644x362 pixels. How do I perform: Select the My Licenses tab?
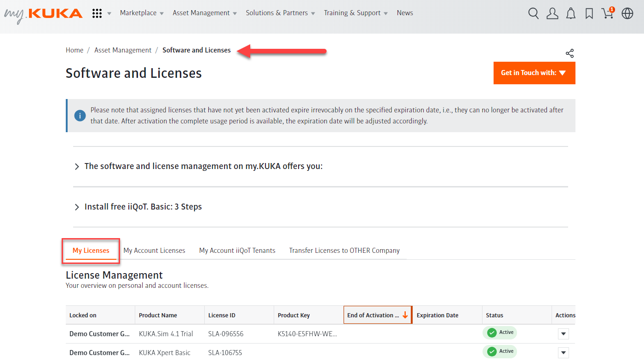[x=91, y=251]
